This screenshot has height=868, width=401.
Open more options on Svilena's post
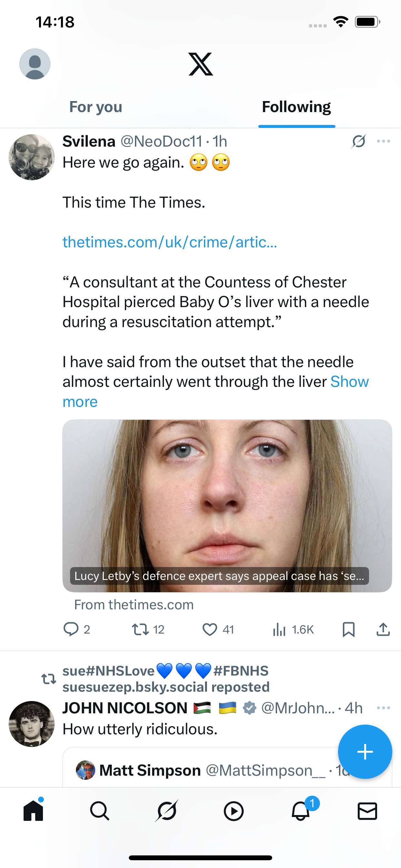click(x=384, y=141)
